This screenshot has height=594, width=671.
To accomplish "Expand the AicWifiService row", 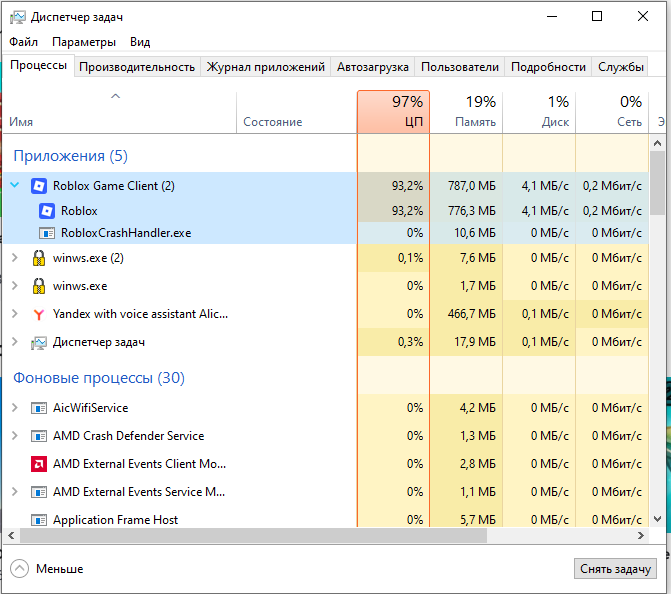I will point(15,407).
